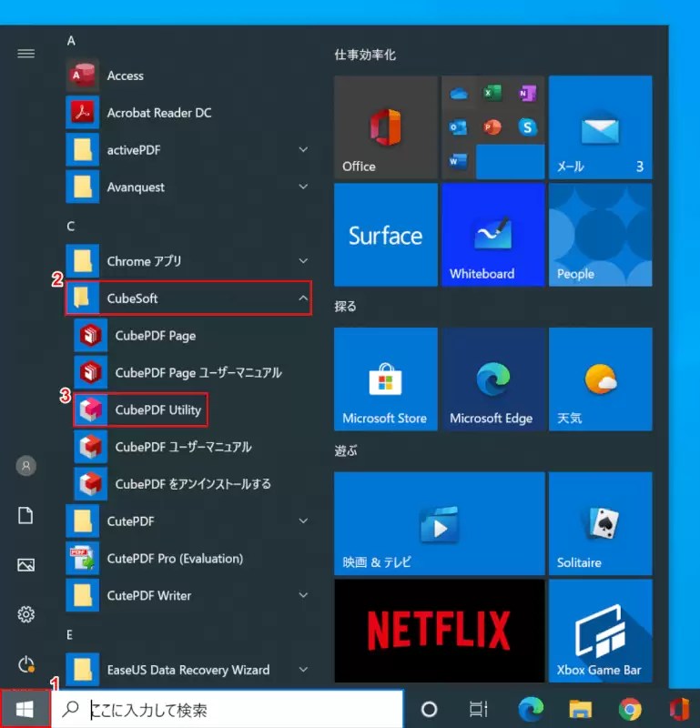Viewport: 700px width, 728px height.
Task: Open the 映画 & テレビ tile
Action: point(440,524)
